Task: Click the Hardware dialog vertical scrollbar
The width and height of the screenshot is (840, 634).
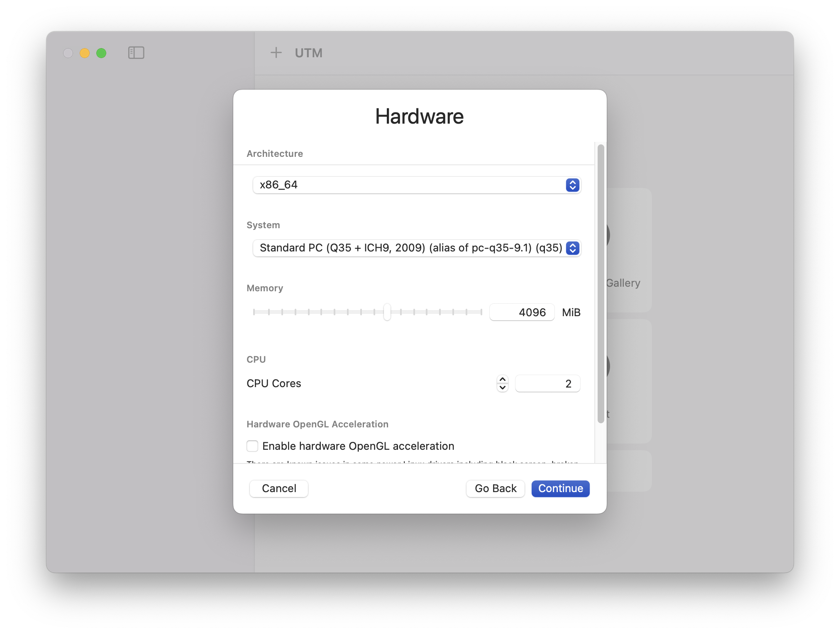Action: 601,284
